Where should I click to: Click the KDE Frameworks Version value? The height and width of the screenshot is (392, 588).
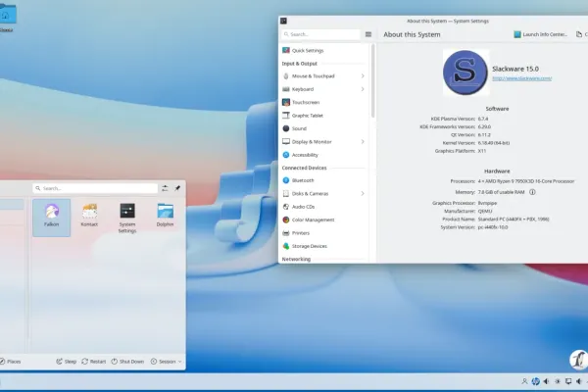coord(484,126)
